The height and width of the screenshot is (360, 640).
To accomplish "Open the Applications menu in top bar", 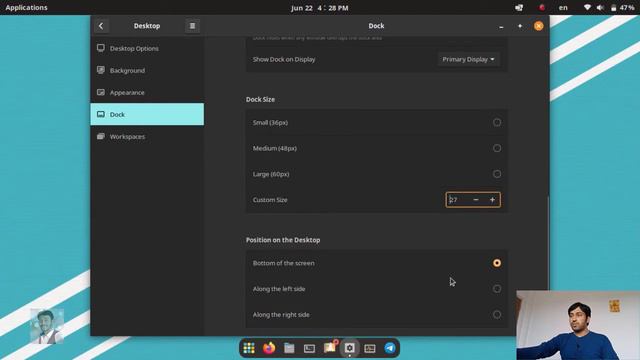I will click(x=27, y=7).
